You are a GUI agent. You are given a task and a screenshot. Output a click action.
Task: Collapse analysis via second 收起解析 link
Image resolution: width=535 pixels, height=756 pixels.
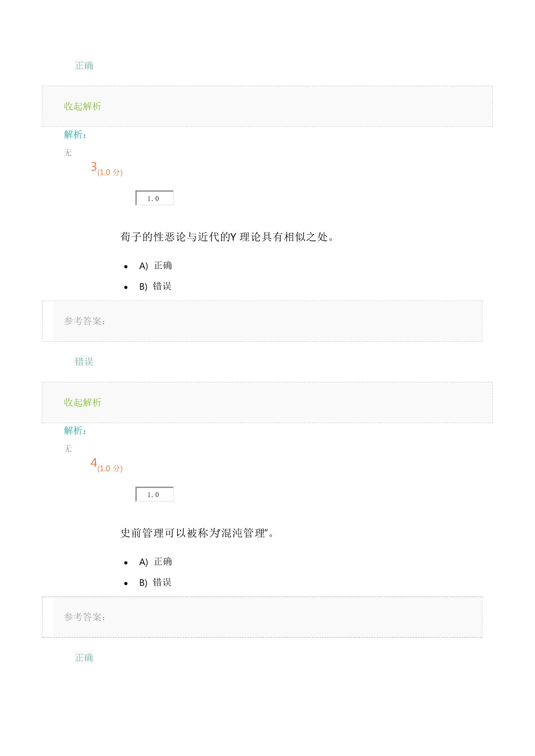pyautogui.click(x=83, y=403)
